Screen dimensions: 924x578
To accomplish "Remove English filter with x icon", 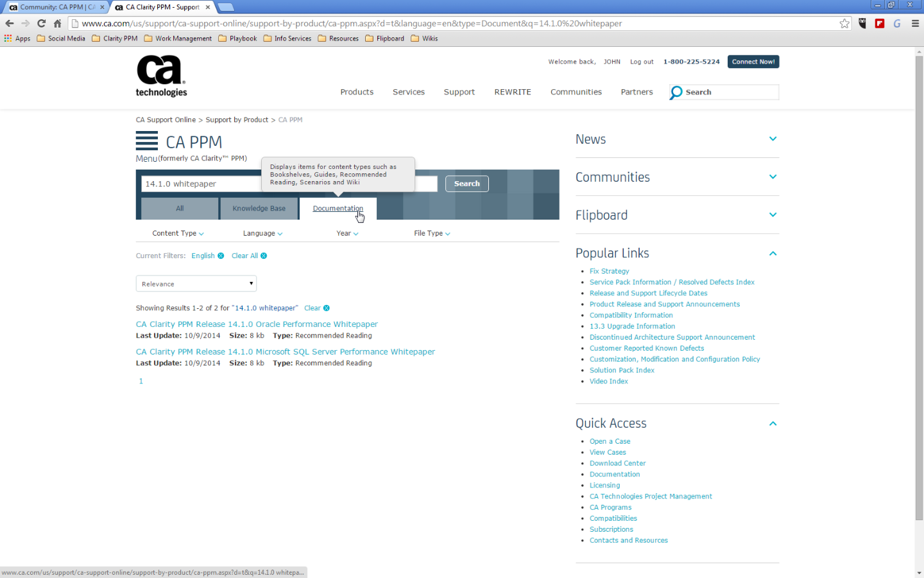I will coord(221,256).
